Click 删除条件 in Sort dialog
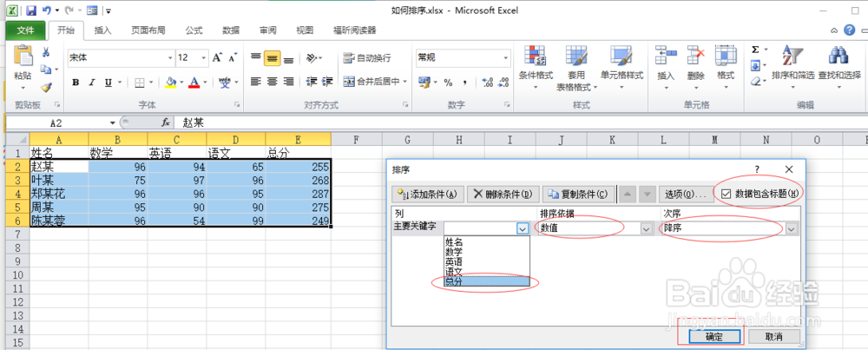Screen dimensions: 868x350 [503, 194]
